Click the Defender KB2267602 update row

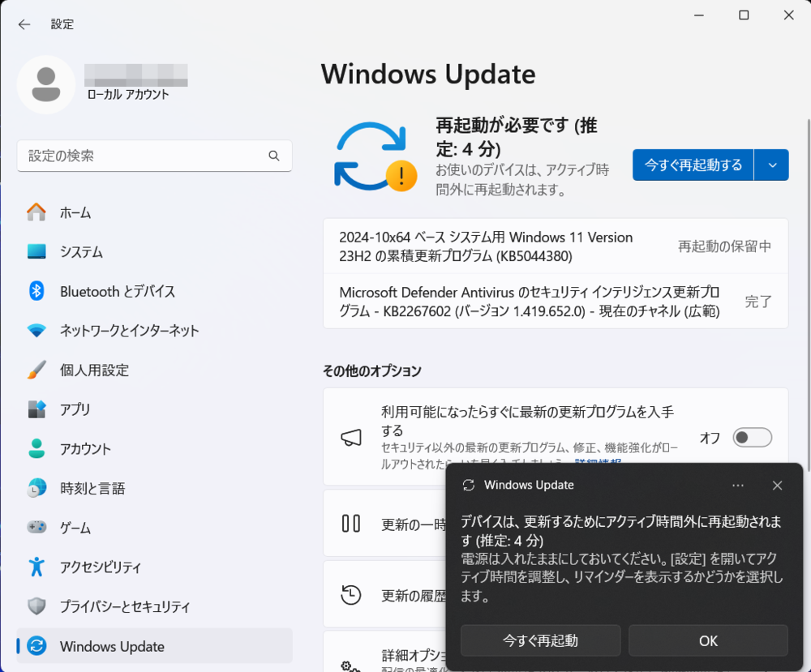click(556, 302)
